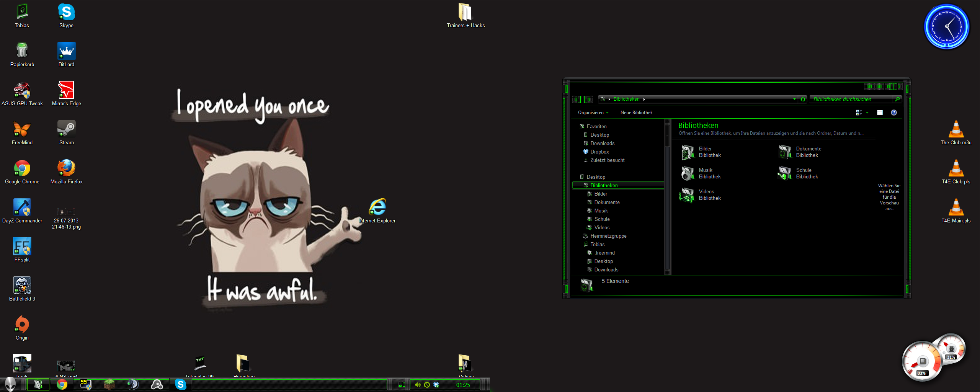This screenshot has width=980, height=392.
Task: Click the Neue Bibliothek button
Action: 636,113
